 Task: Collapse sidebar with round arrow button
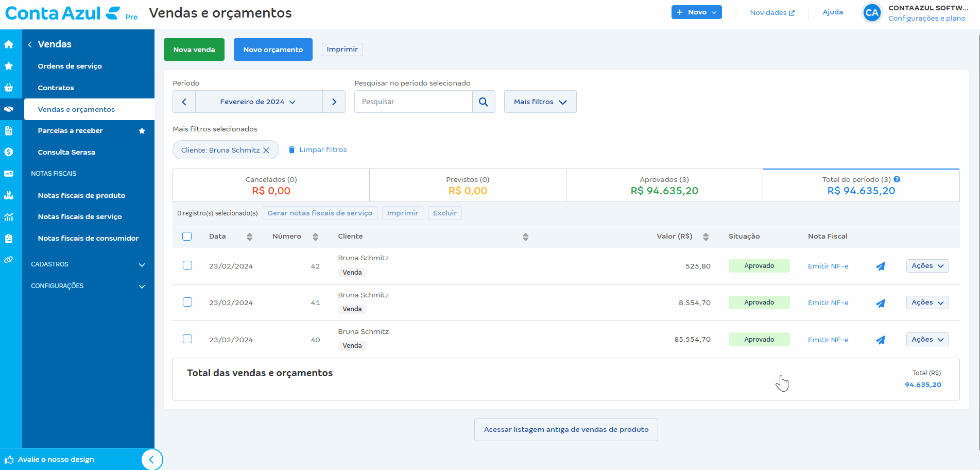coord(152,459)
